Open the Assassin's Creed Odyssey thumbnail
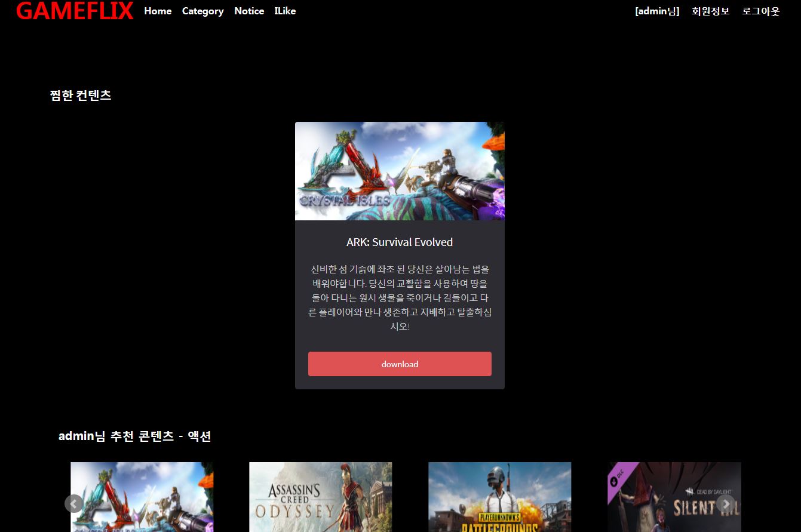Viewport: 801px width, 532px height. click(320, 497)
